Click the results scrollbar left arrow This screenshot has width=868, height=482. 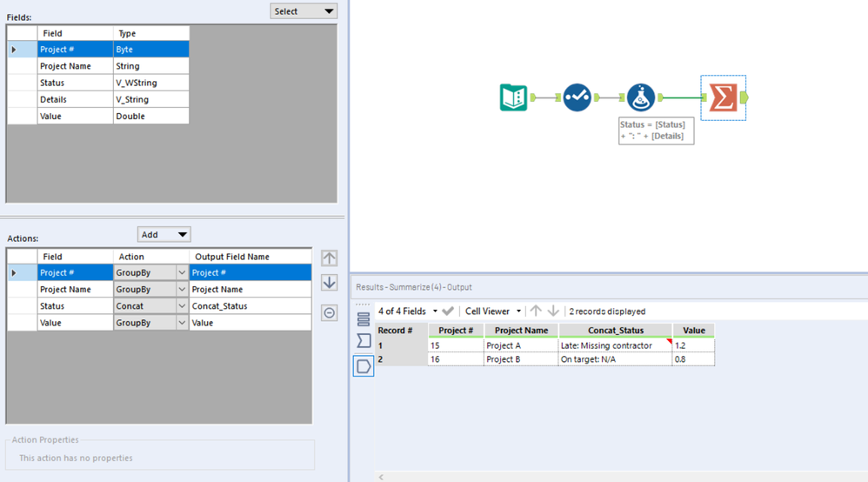(x=381, y=477)
